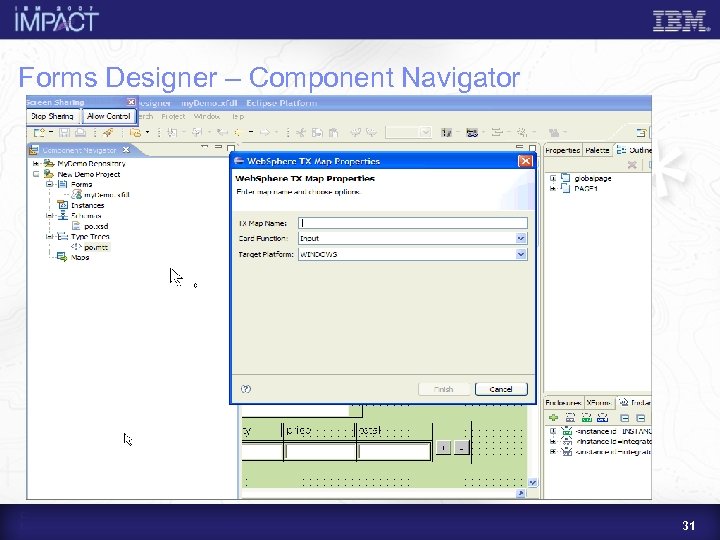This screenshot has height=540, width=720.
Task: Click the canvas vertical scroll down arrow
Action: point(532,482)
